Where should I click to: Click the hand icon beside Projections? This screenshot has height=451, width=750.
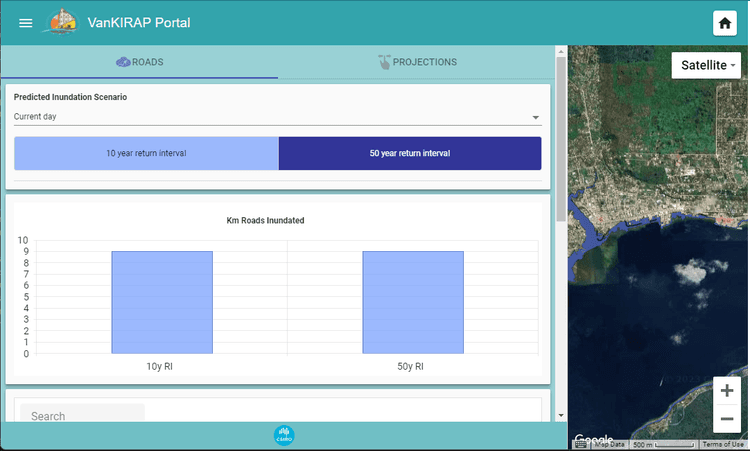(384, 62)
